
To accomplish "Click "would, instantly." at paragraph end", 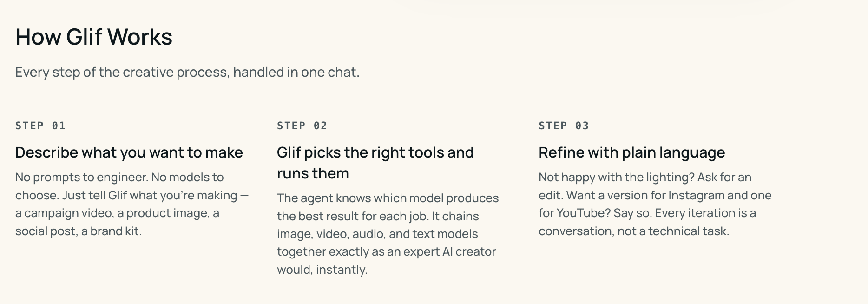I will (x=322, y=270).
